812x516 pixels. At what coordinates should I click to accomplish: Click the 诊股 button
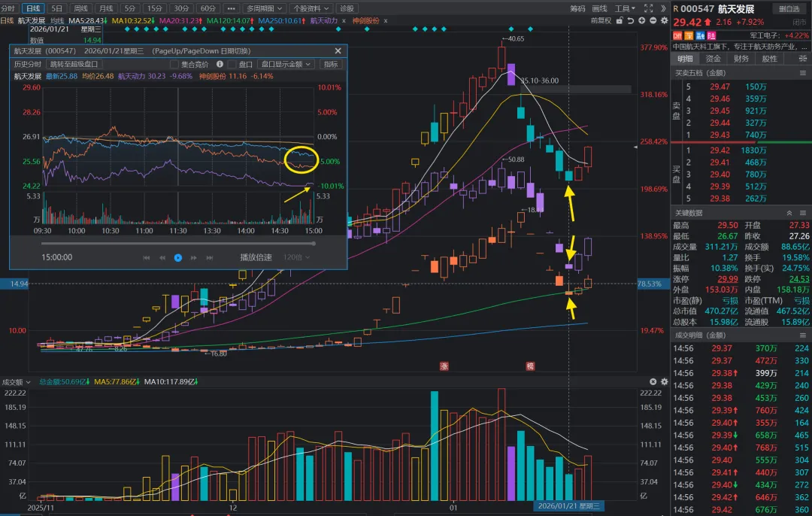347,8
